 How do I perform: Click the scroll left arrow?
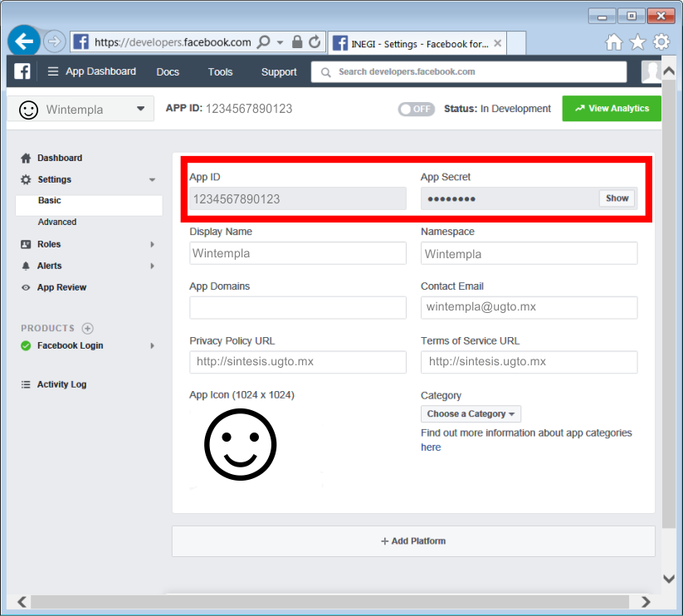[x=22, y=602]
